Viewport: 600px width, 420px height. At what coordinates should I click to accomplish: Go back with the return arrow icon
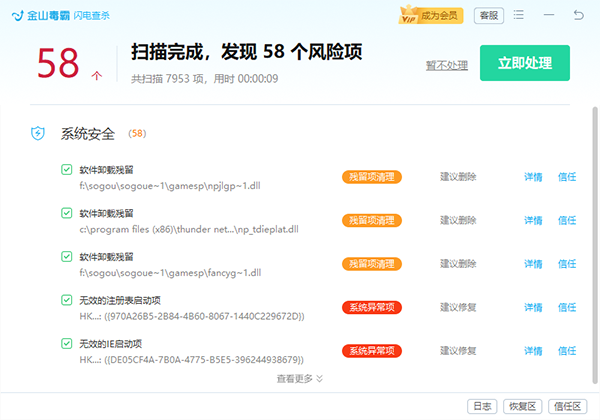pyautogui.click(x=579, y=15)
